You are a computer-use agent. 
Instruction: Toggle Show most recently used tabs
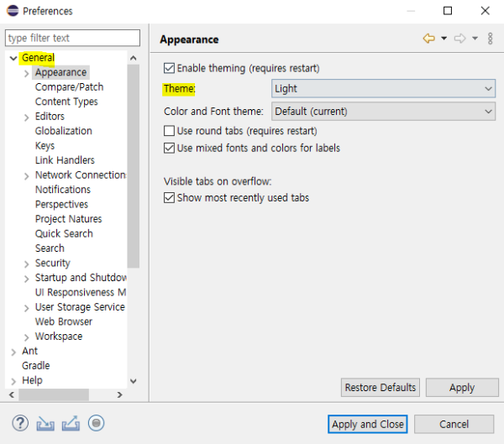(x=169, y=197)
